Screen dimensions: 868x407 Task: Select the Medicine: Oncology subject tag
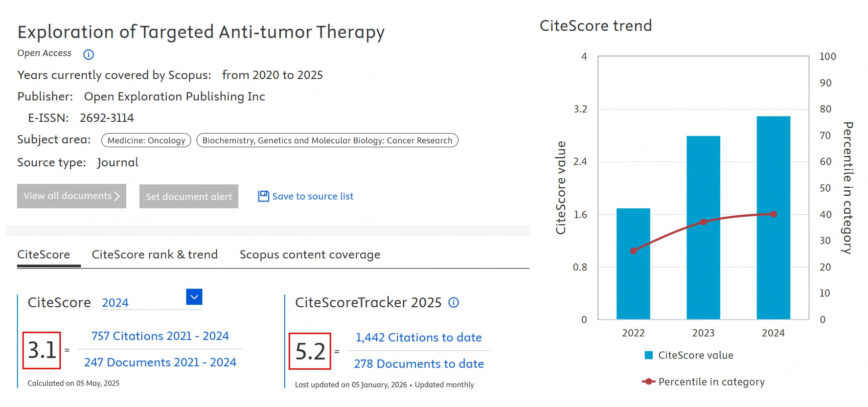(146, 140)
